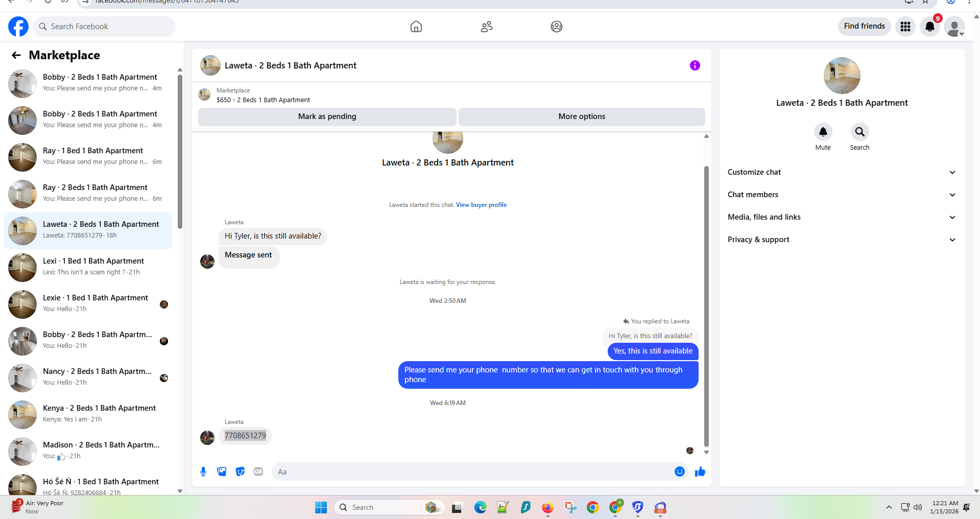The width and height of the screenshot is (980, 519).
Task: Expand Privacy & support section
Action: coord(842,240)
